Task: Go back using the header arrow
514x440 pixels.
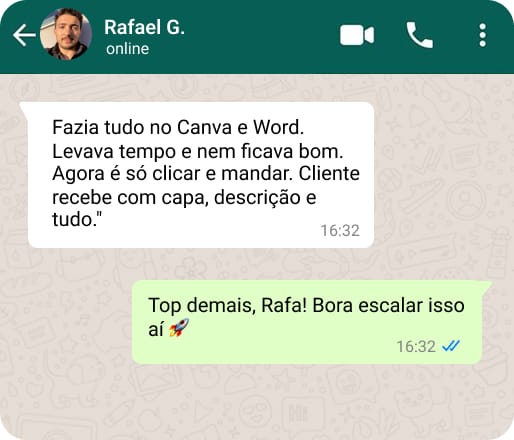Action: click(x=24, y=35)
